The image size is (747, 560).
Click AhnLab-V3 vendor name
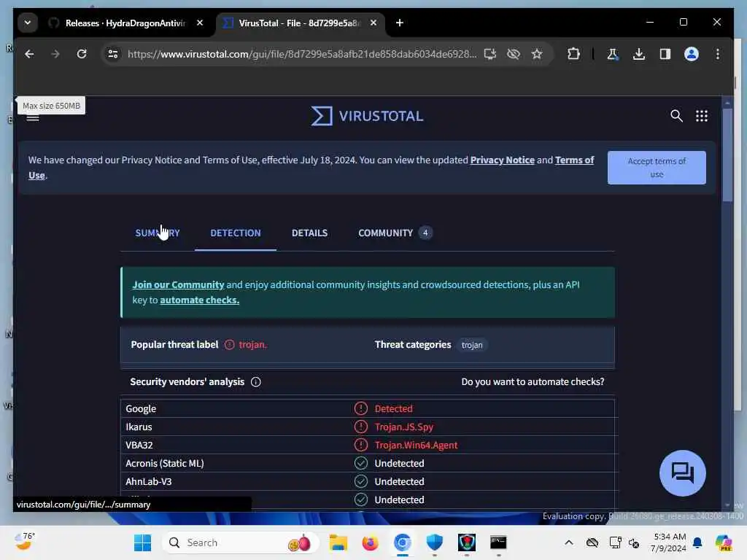tap(149, 481)
